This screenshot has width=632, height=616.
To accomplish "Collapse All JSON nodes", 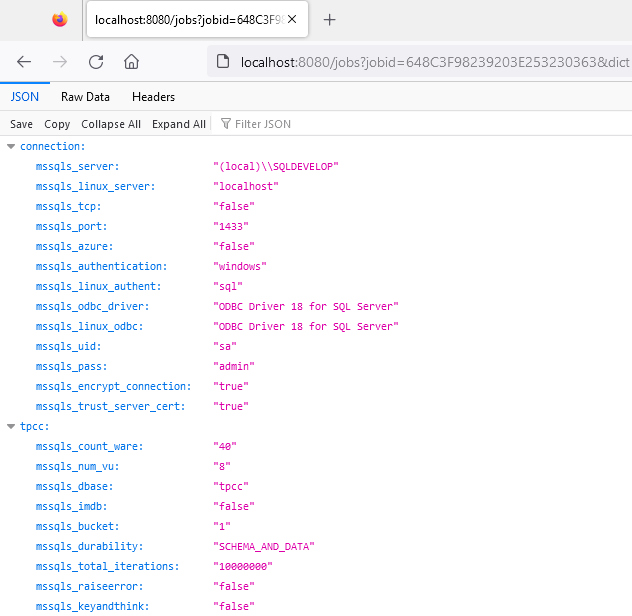I will 111,124.
